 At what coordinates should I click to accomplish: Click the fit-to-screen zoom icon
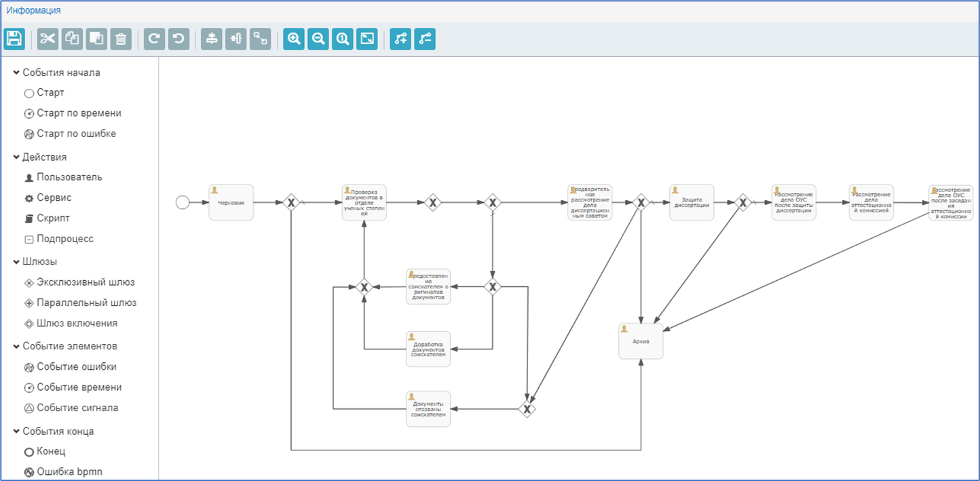click(366, 39)
